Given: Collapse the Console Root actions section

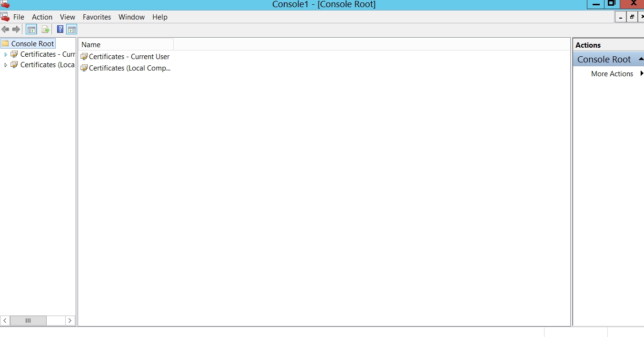Looking at the screenshot, I should 641,59.
